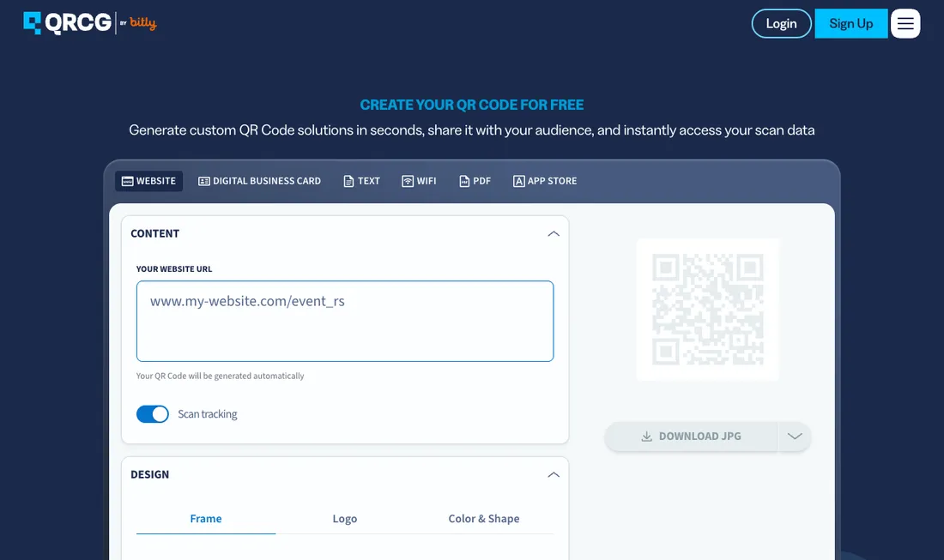Select the Digital Business Card tab

[259, 181]
